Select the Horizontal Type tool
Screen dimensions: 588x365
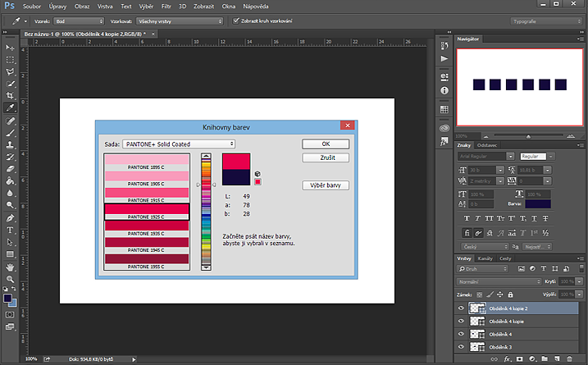[x=10, y=230]
